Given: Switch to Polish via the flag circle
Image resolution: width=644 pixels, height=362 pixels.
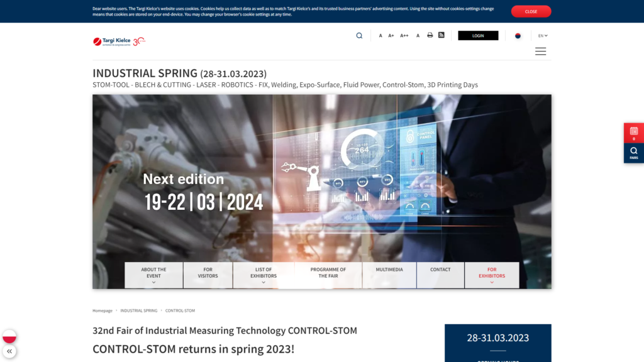Looking at the screenshot, I should click(9, 337).
